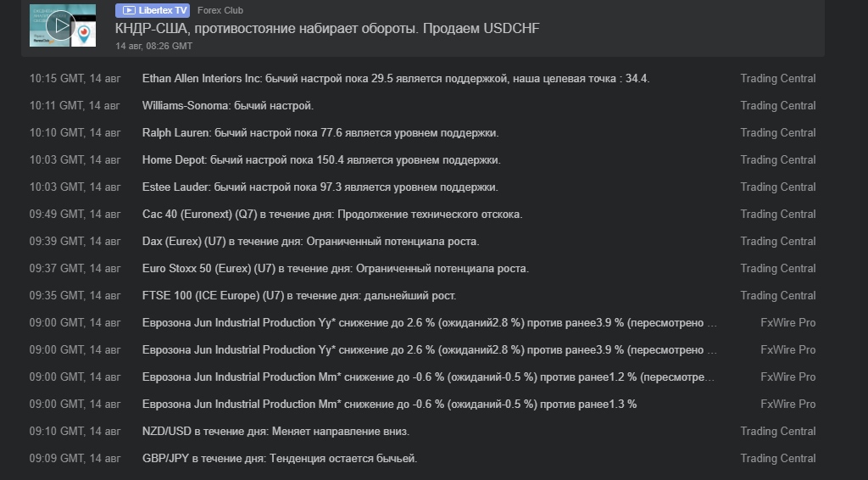Play the Libertex TV video thumbnail
The image size is (868, 480).
pyautogui.click(x=60, y=25)
